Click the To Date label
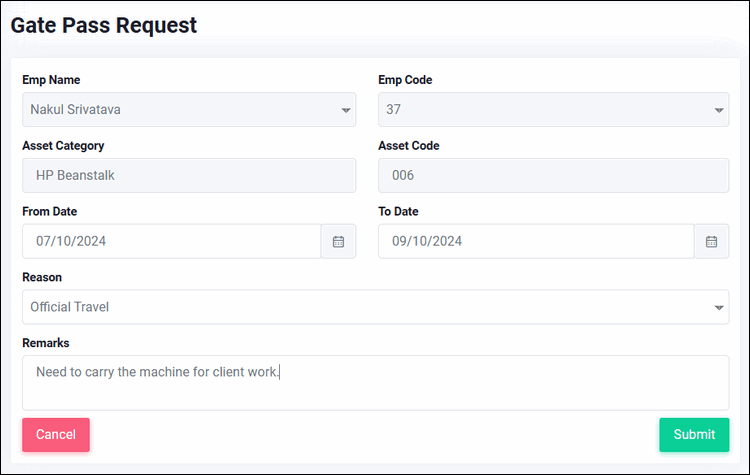 point(398,211)
